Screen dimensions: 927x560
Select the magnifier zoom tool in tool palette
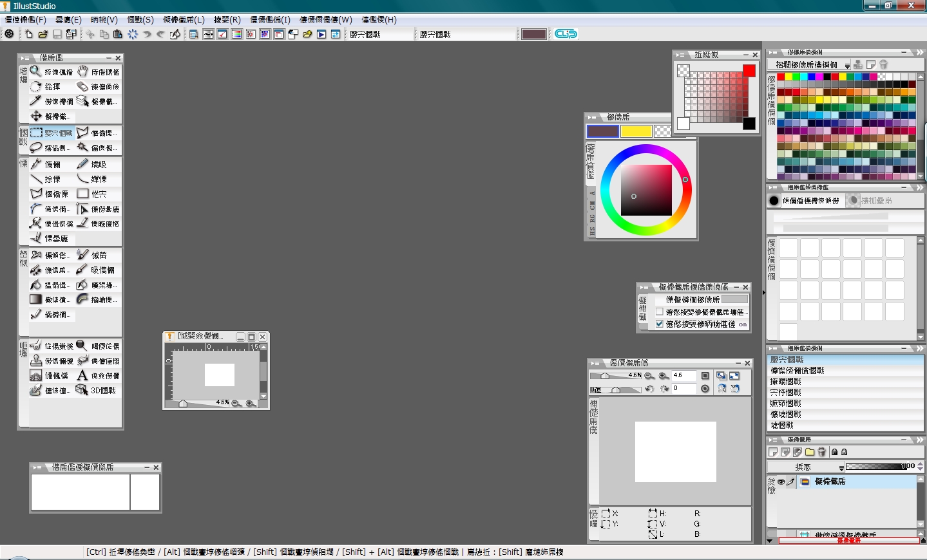click(36, 71)
